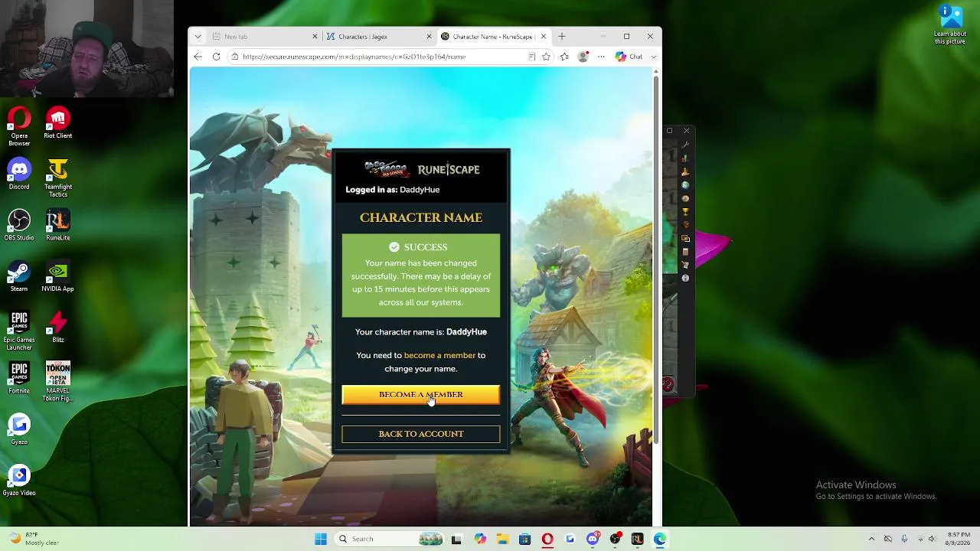Go back in the Edge browser
This screenshot has height=551, width=980.
click(x=198, y=57)
